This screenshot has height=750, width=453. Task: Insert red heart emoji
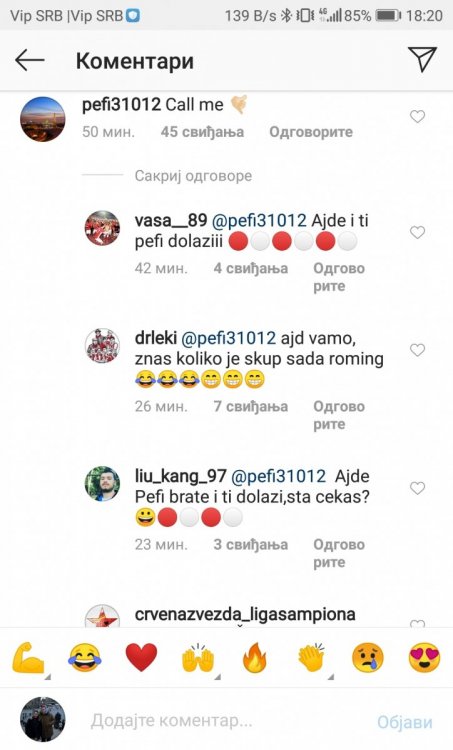pyautogui.click(x=141, y=658)
